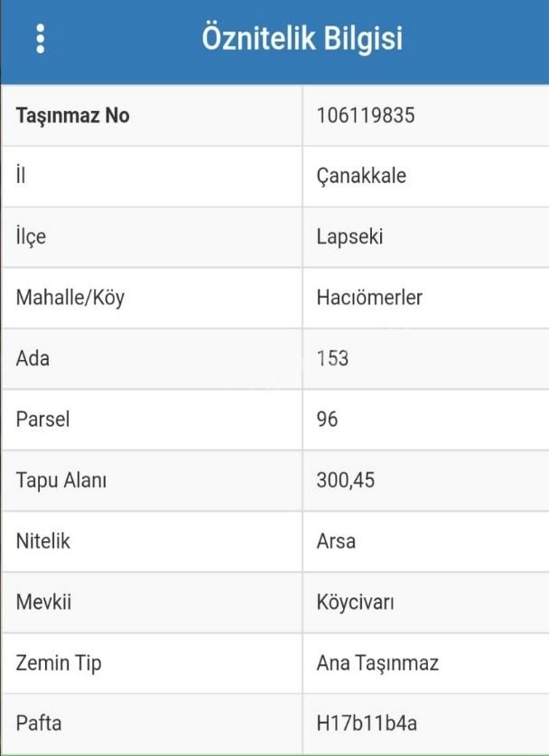Tap the Taşınmaz No label

73,115
